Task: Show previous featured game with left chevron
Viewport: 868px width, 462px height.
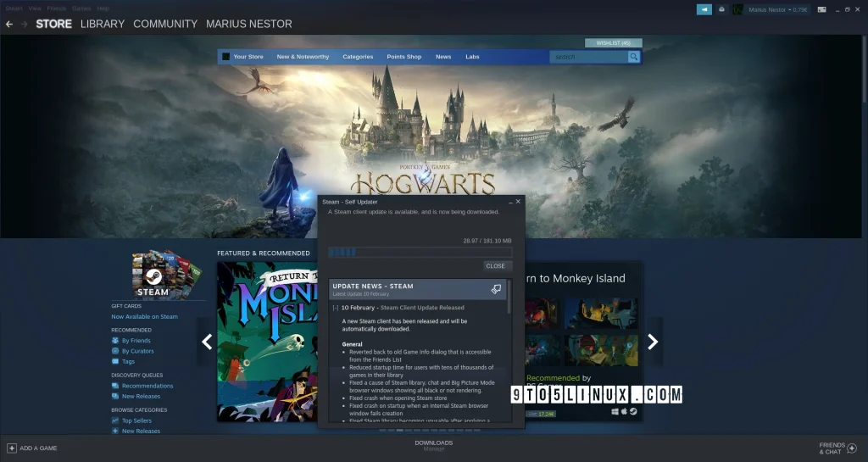Action: click(x=207, y=342)
